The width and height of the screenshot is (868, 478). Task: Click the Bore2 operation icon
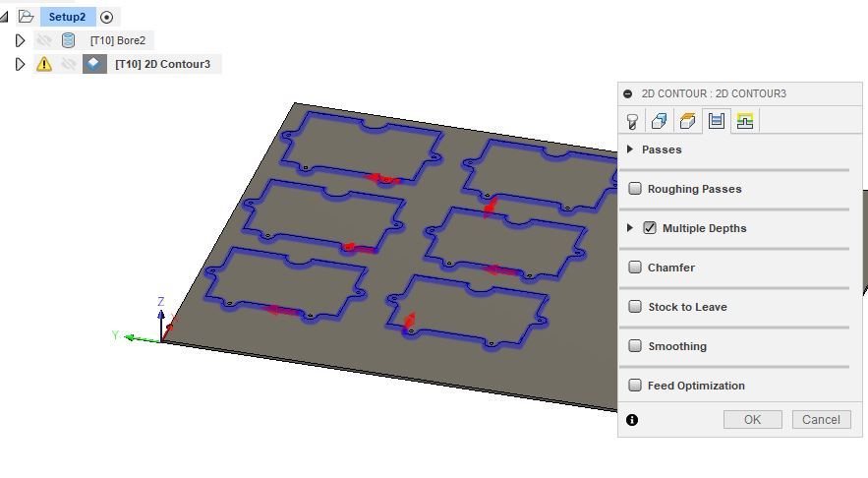68,40
